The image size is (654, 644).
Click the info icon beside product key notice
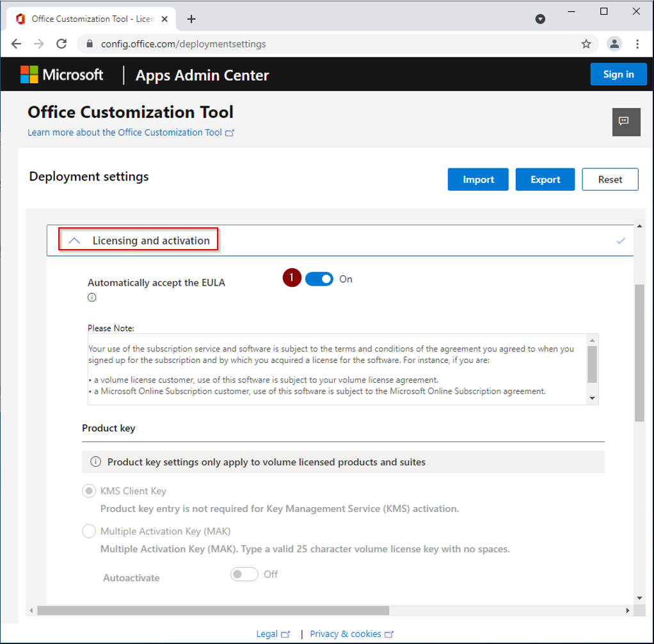click(x=96, y=462)
